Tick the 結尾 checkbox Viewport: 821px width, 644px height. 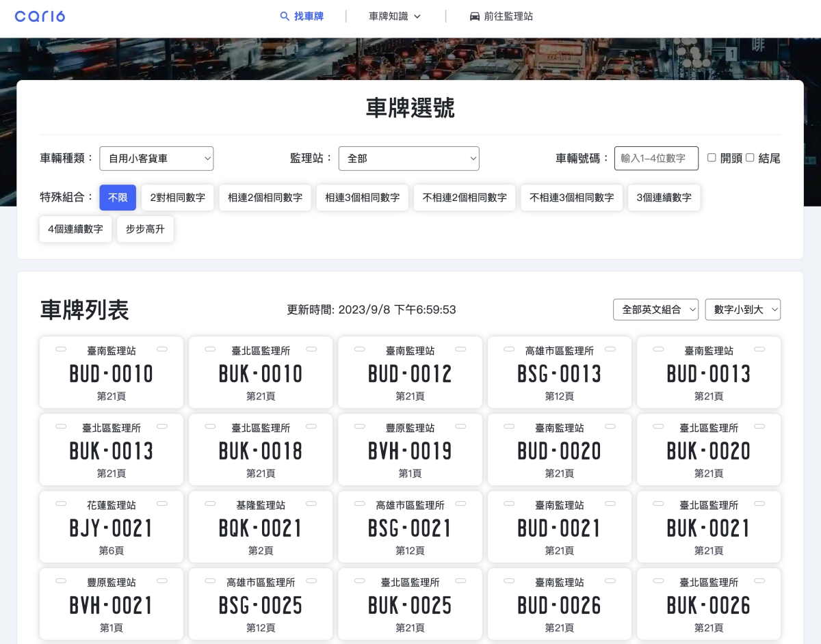pos(750,158)
